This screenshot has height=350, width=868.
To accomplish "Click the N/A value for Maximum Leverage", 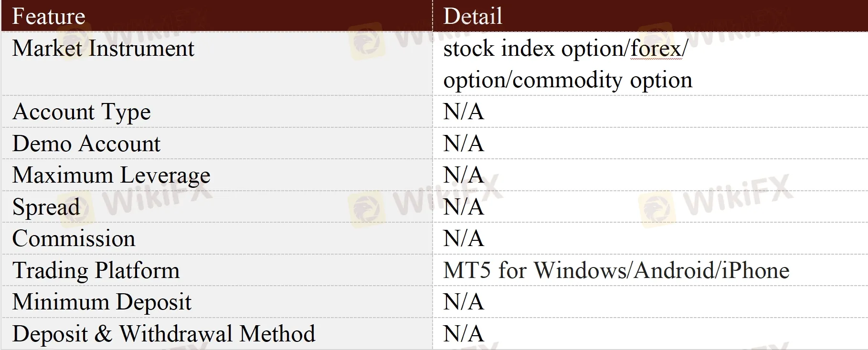I will pyautogui.click(x=463, y=175).
